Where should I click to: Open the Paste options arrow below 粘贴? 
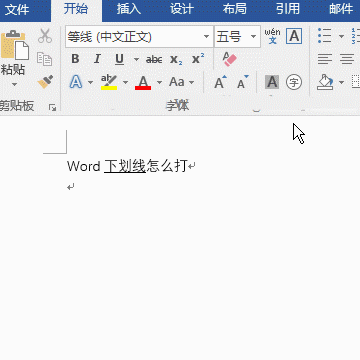(14, 84)
